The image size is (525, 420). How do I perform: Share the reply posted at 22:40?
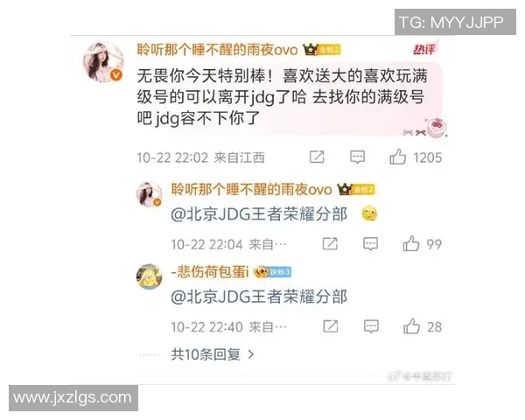pyautogui.click(x=331, y=325)
